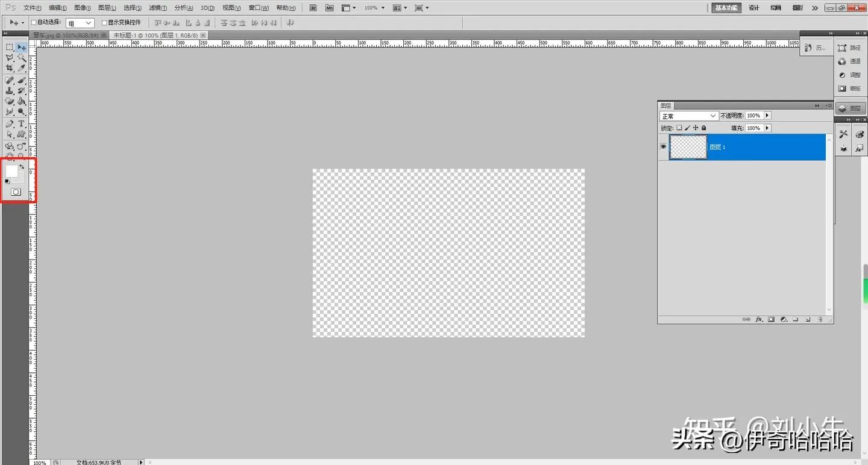
Task: Select the Brush tool
Action: (x=21, y=80)
